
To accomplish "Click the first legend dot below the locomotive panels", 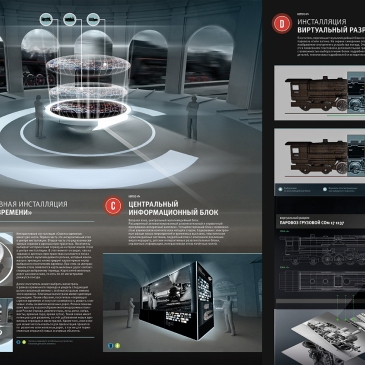I will point(280,189).
